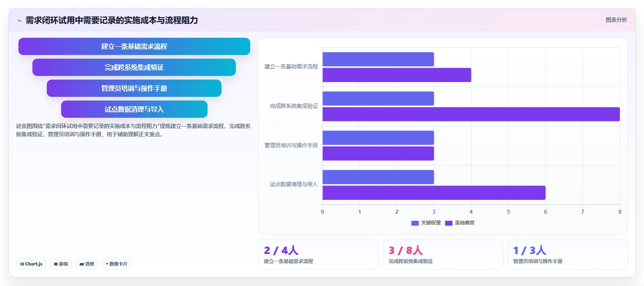Click the small icon before the title
This screenshot has height=286, width=644.
coord(19,21)
